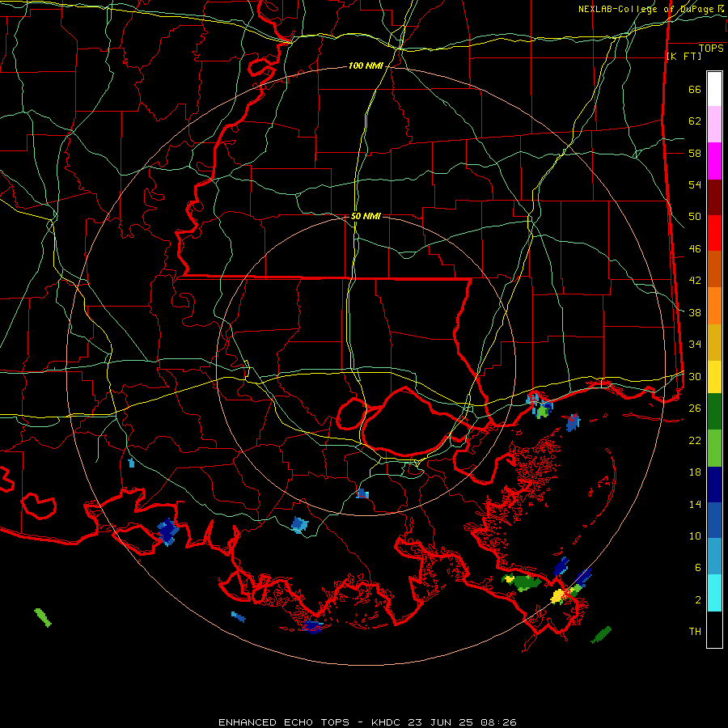Click the legend value 38
Screen dimensions: 728x728
point(695,313)
